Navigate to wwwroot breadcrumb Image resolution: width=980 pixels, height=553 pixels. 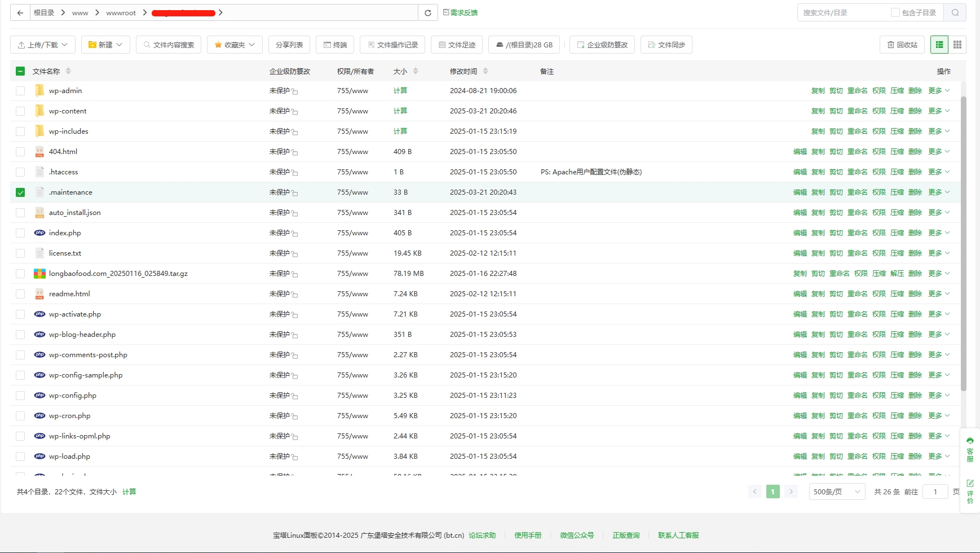121,12
